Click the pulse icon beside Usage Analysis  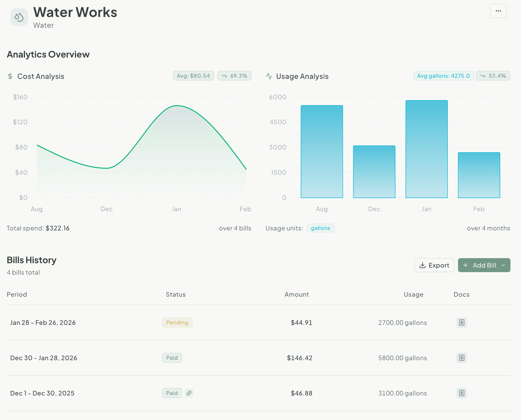(269, 76)
